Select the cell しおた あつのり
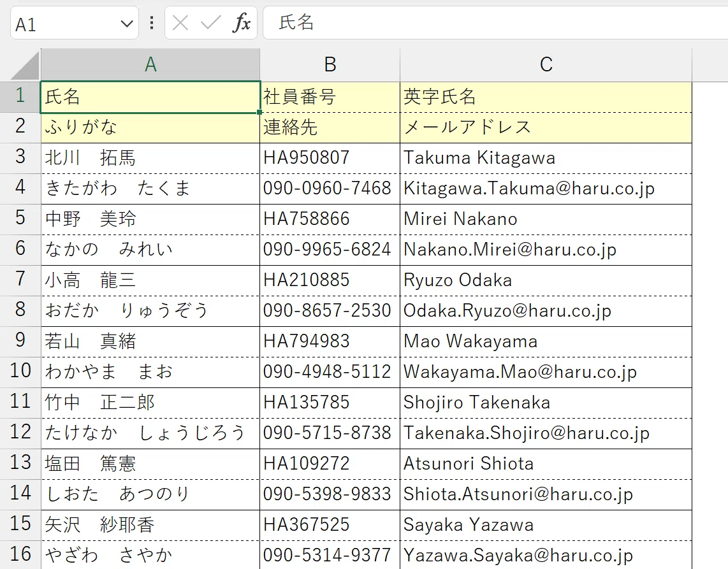This screenshot has width=728, height=569. pos(150,495)
